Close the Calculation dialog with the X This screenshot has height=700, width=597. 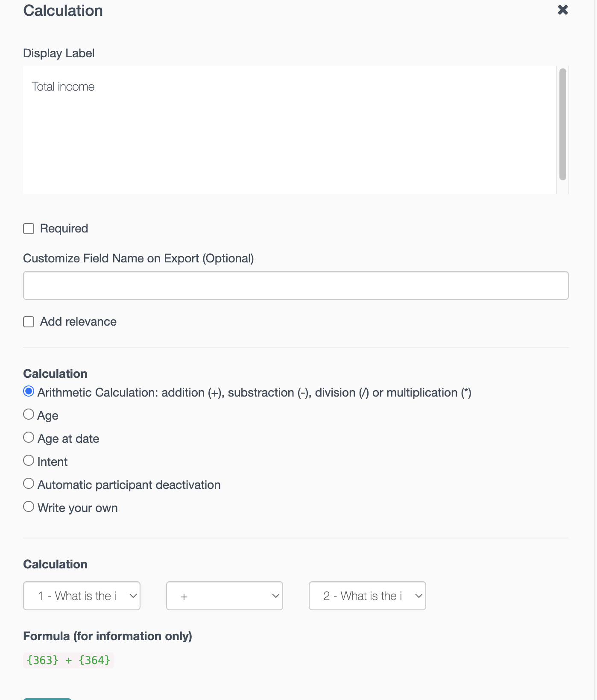(x=563, y=10)
